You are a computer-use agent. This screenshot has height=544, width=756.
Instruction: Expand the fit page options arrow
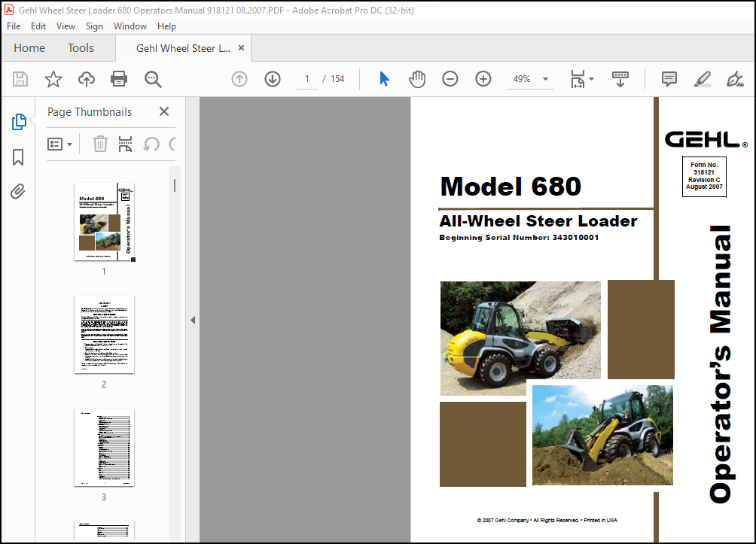point(592,79)
